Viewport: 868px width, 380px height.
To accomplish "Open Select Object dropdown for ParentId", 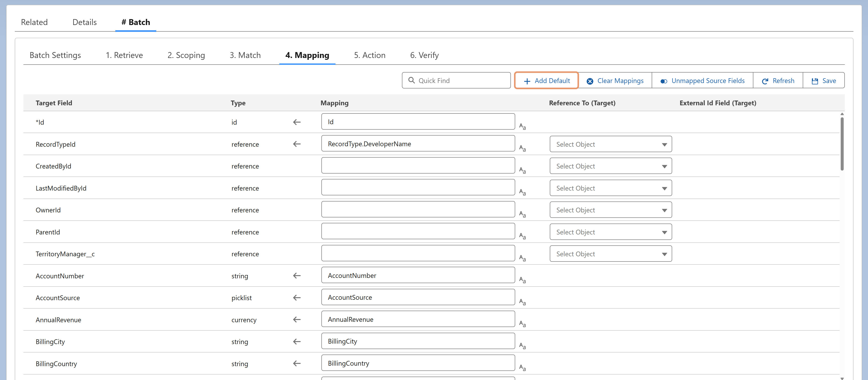I will [611, 232].
